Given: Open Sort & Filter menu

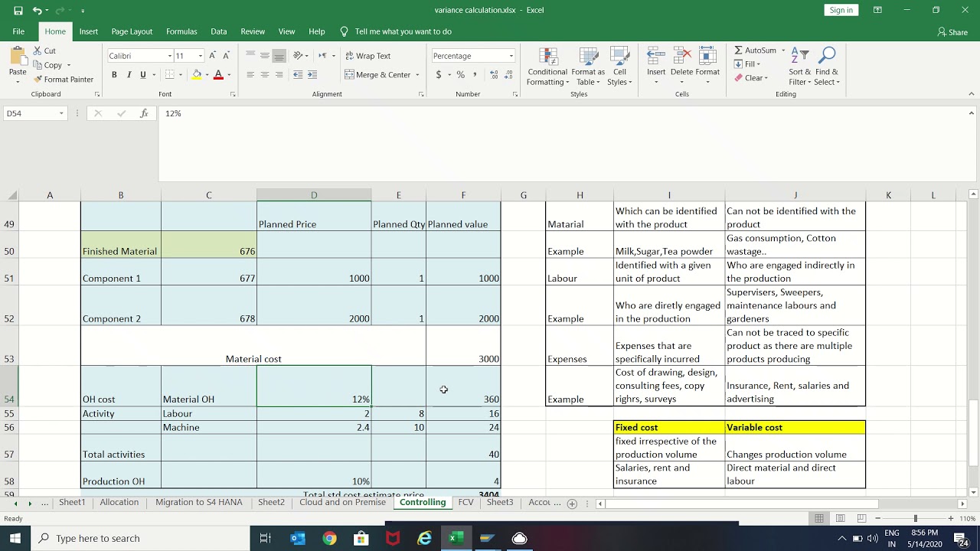Looking at the screenshot, I should (799, 67).
